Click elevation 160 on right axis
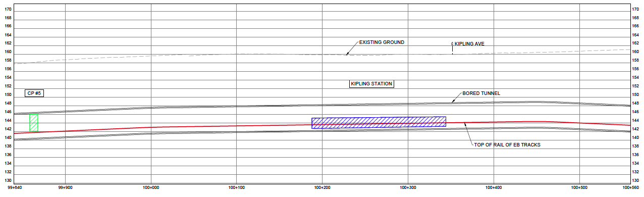The width and height of the screenshot is (644, 197). pyautogui.click(x=635, y=52)
